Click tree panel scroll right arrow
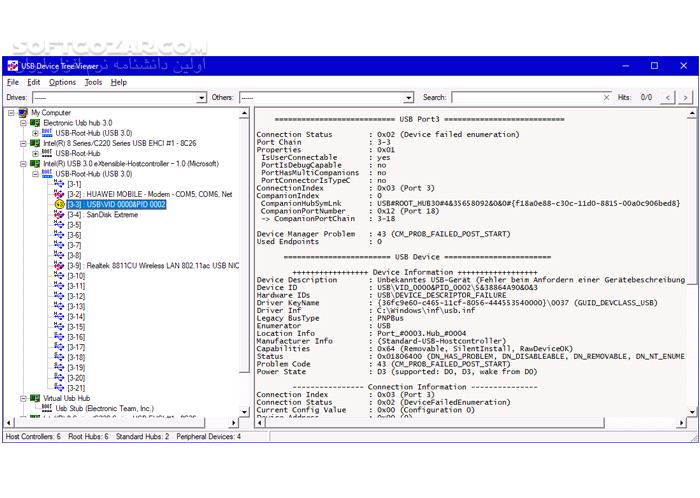This screenshot has width=700, height=498. tap(233, 422)
